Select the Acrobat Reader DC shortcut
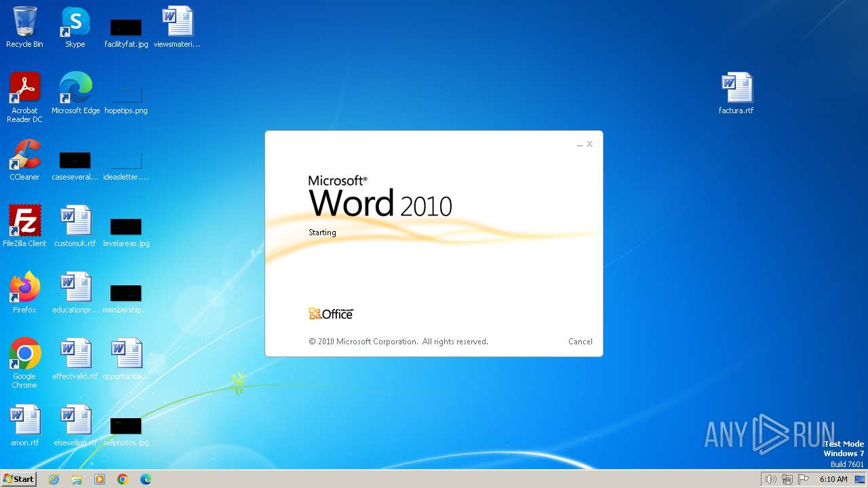 (24, 98)
